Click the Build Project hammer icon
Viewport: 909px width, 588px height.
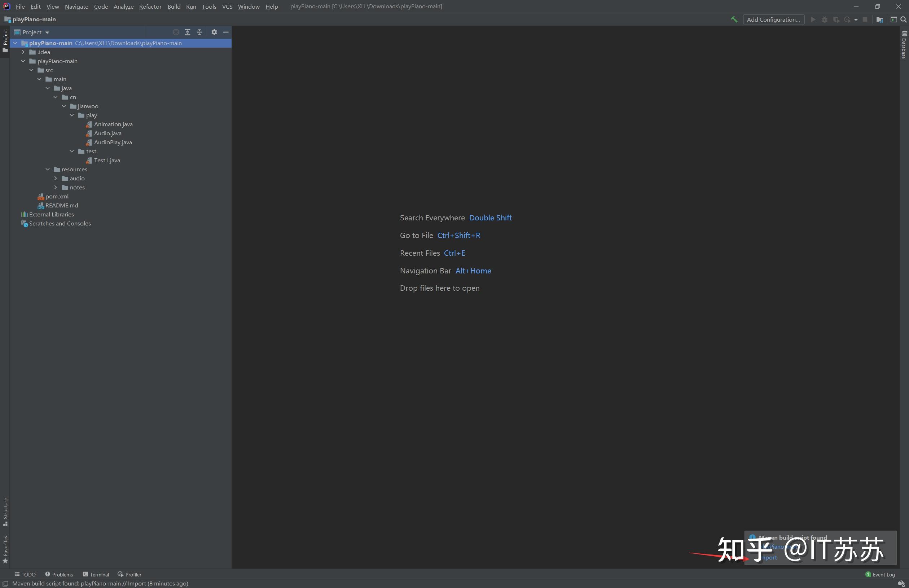[x=734, y=19]
